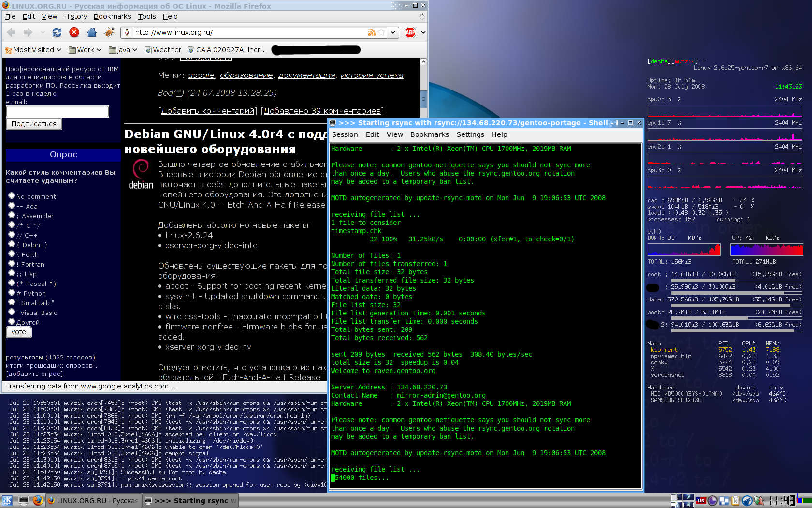
Task: Open the Bookmarks menu in Firefox
Action: 112,16
